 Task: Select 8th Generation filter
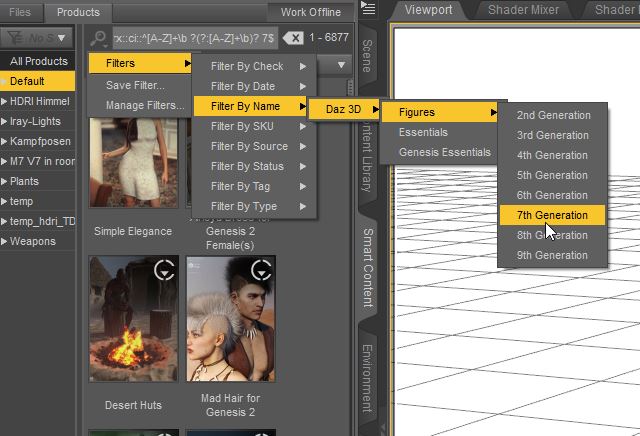point(552,235)
